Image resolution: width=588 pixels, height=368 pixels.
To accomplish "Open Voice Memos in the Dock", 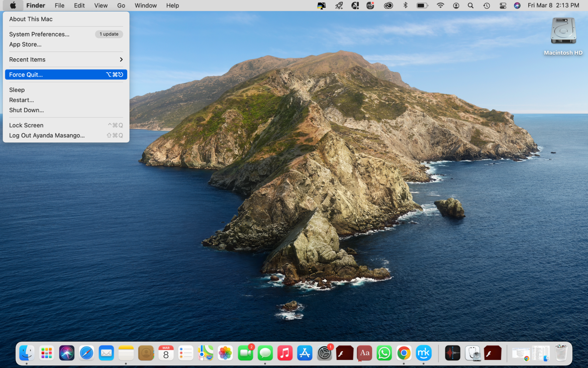I will [452, 353].
